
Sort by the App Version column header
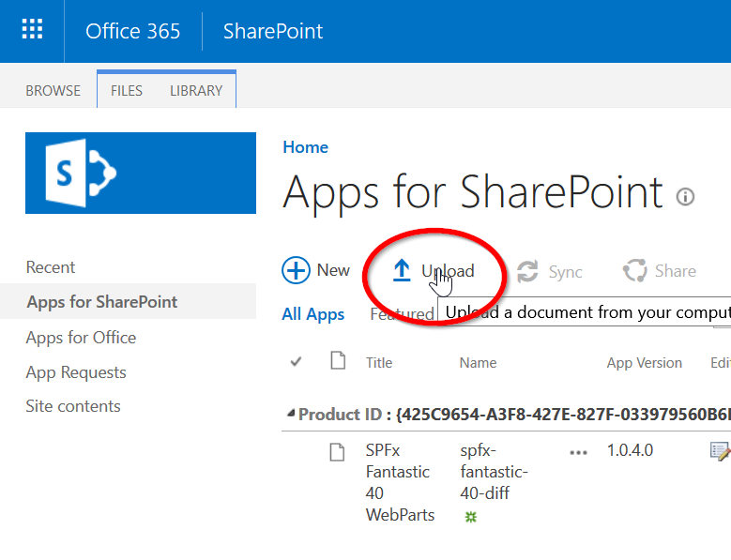point(645,363)
